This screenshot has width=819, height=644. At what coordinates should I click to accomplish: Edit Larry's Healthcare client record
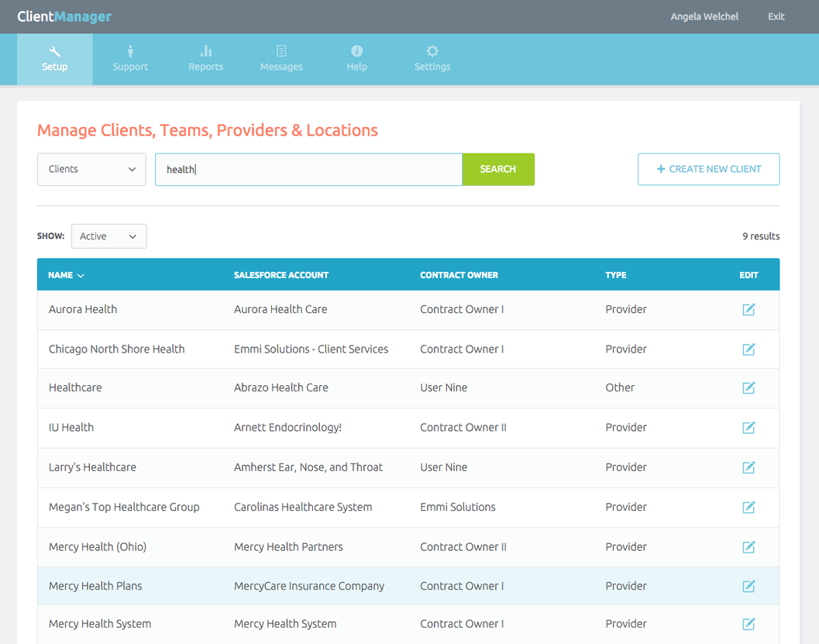tap(748, 467)
